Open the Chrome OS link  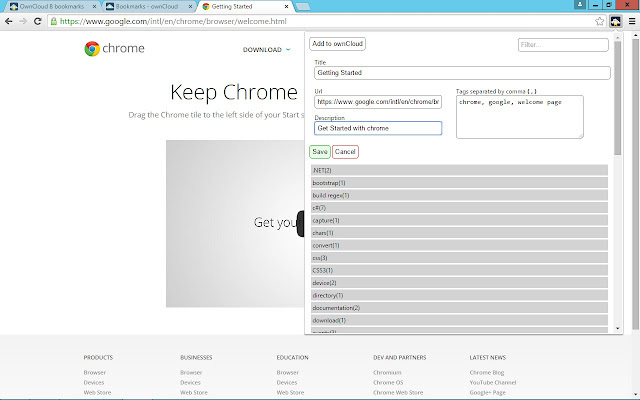tap(388, 382)
